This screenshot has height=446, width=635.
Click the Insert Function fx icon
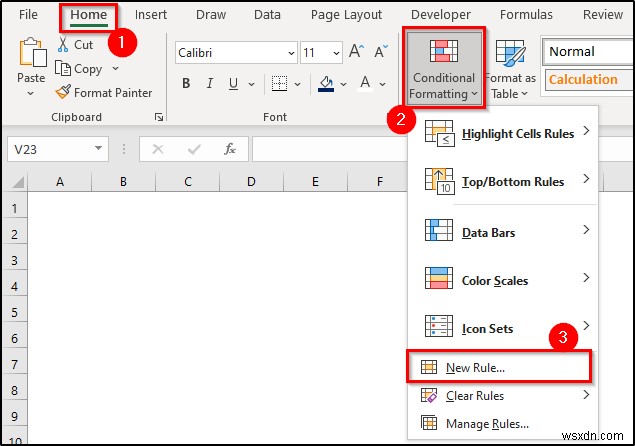[x=230, y=149]
